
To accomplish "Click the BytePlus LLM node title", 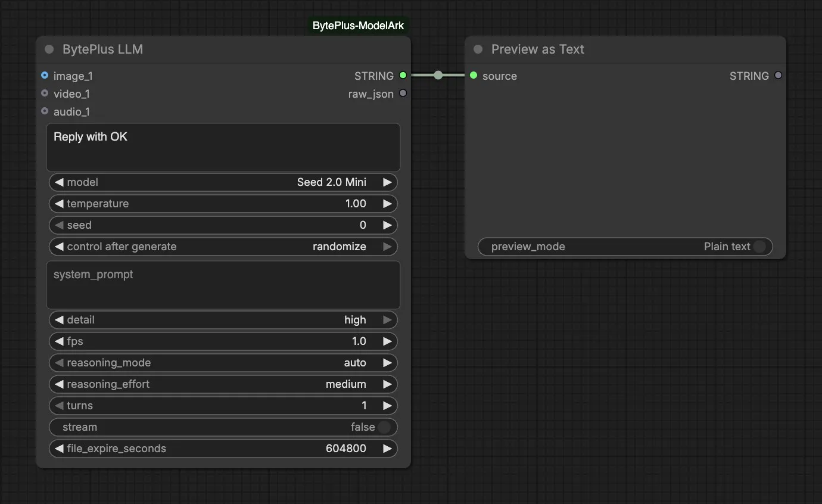I will coord(102,49).
